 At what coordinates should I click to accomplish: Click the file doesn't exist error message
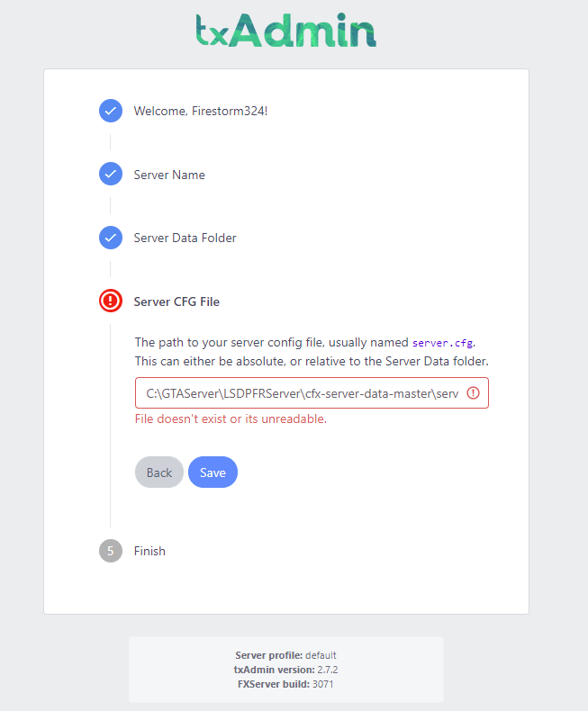(231, 418)
